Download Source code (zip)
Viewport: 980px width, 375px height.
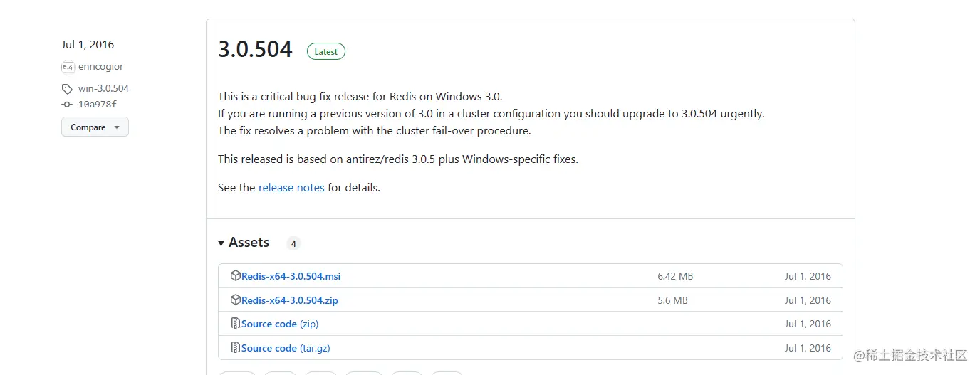[280, 324]
